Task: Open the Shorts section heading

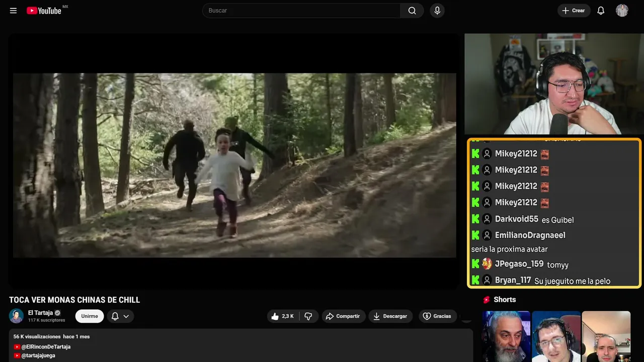Action: pos(505,300)
